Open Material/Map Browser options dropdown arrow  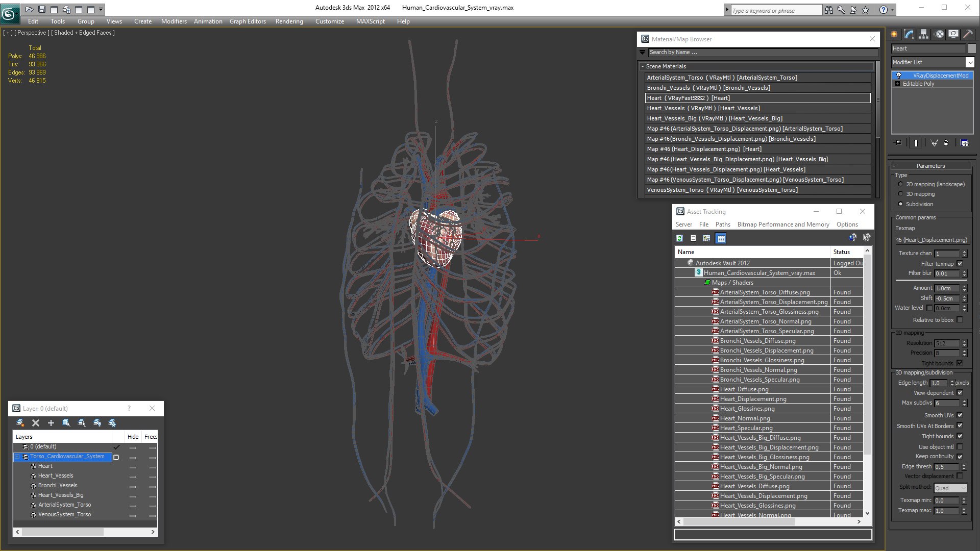point(642,52)
